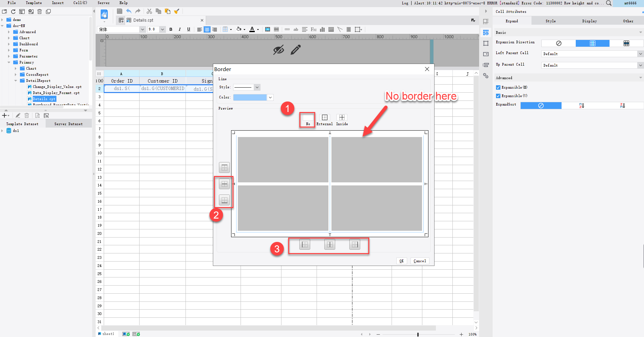Viewport: 644px width, 337px height.
Task: Open the font size 9.0 dropdown
Action: (x=163, y=29)
